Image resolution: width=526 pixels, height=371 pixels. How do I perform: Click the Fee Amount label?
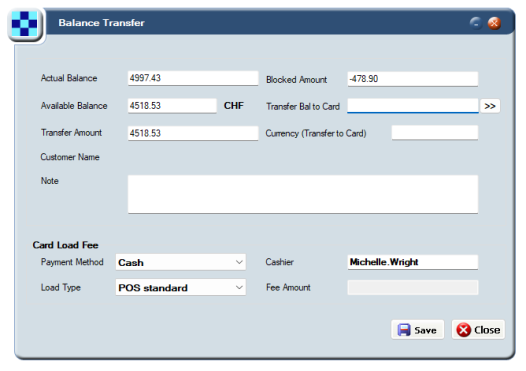(x=288, y=287)
